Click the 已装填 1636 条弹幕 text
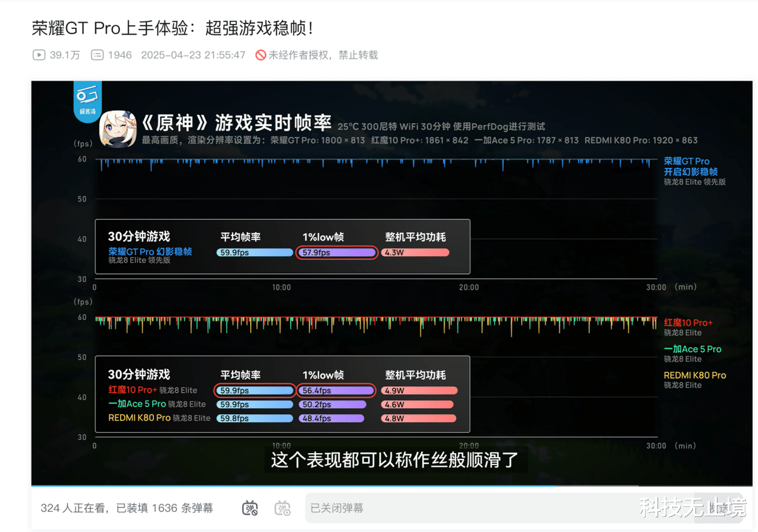 (x=165, y=508)
